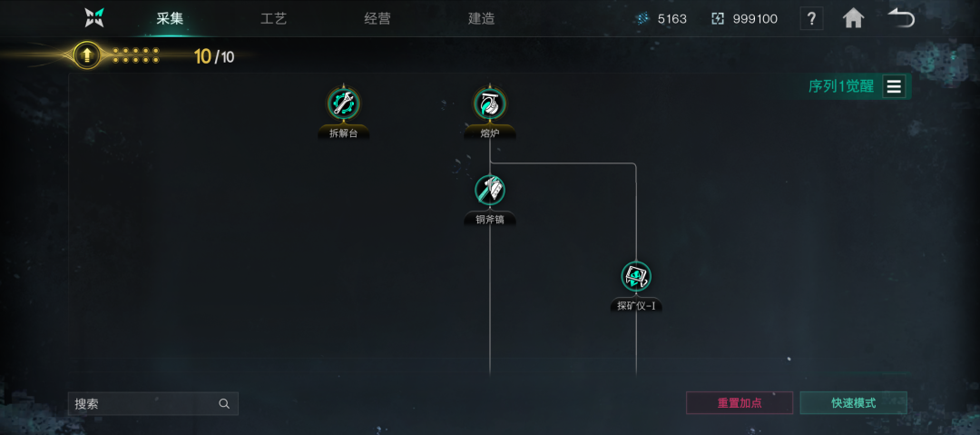Click the 重置加点 reset button
This screenshot has width=980, height=435.
(740, 403)
